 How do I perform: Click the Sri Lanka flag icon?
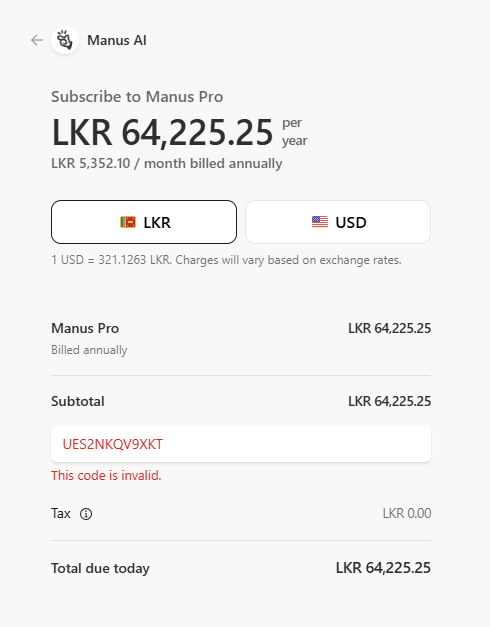point(128,222)
